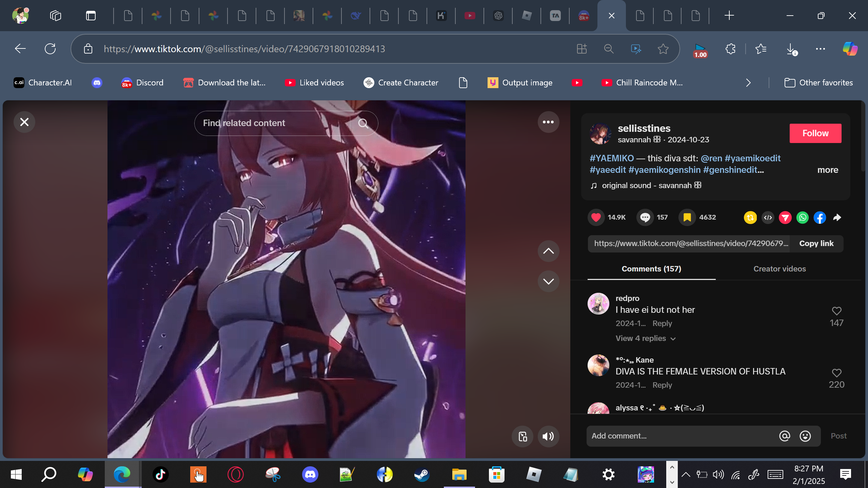Open the embed code icon
Image resolution: width=868 pixels, height=488 pixels.
point(768,218)
